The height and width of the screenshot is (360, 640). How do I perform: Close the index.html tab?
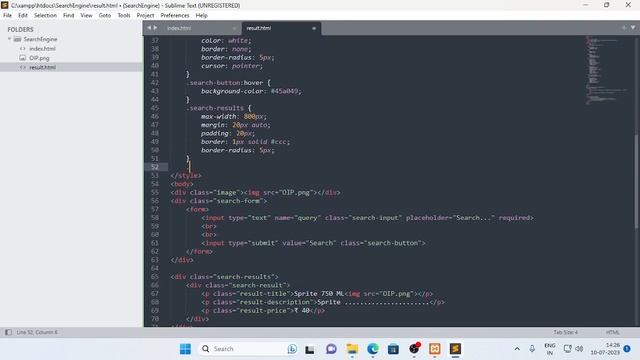(234, 28)
